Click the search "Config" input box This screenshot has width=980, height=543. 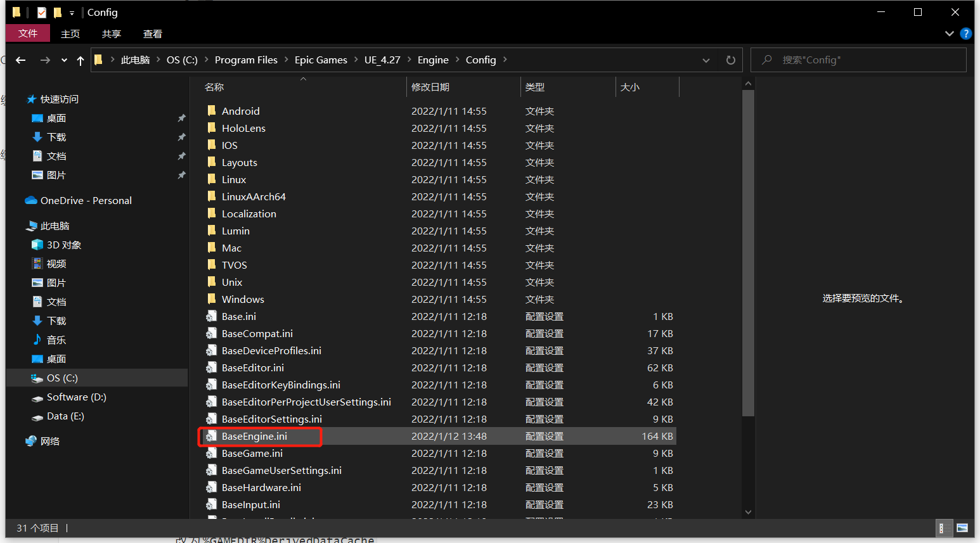pyautogui.click(x=858, y=60)
